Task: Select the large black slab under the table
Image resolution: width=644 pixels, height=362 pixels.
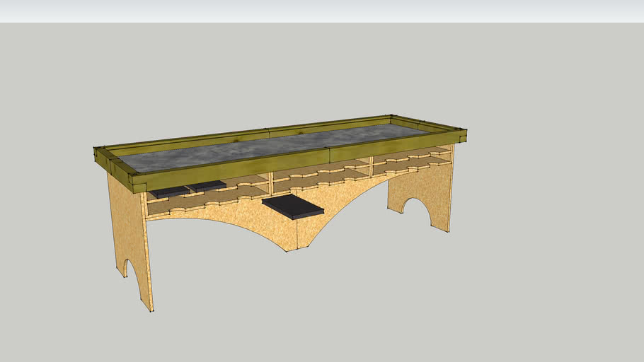Action: pos(292,206)
